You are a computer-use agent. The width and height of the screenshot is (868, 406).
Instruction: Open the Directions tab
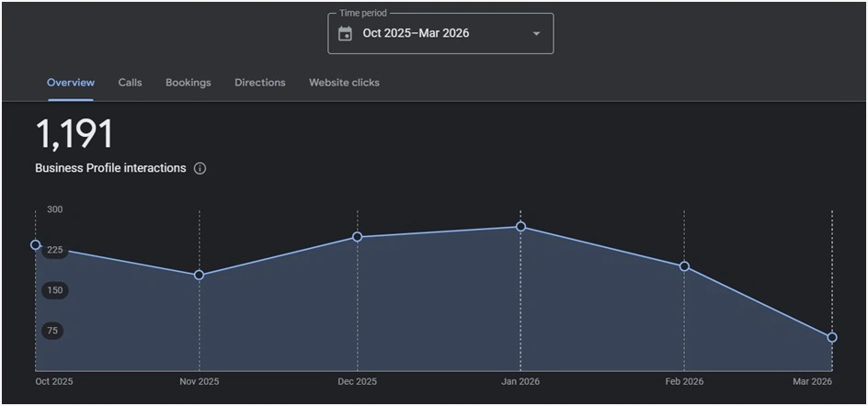click(x=260, y=83)
